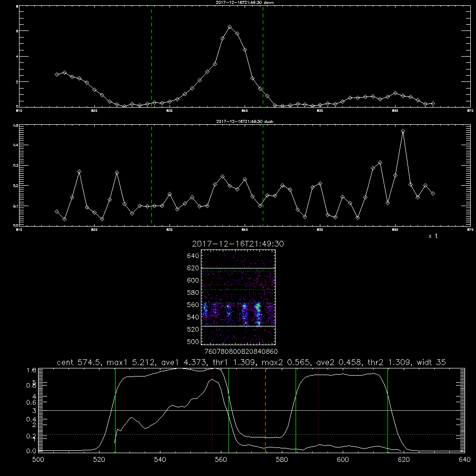Click the highest diamond marker in dawn plot

[x=230, y=27]
